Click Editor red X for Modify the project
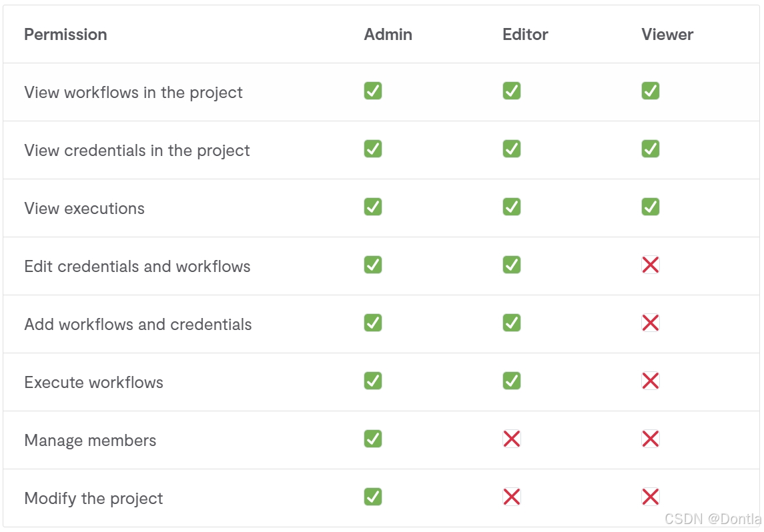 coord(512,497)
